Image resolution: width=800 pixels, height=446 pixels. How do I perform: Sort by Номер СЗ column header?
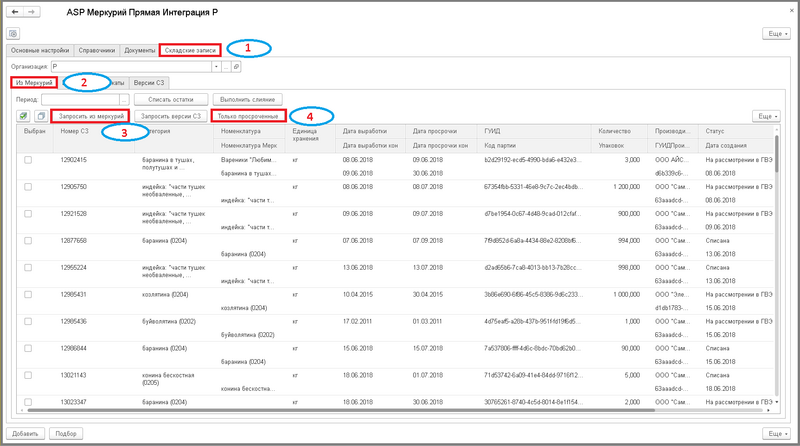[x=74, y=131]
